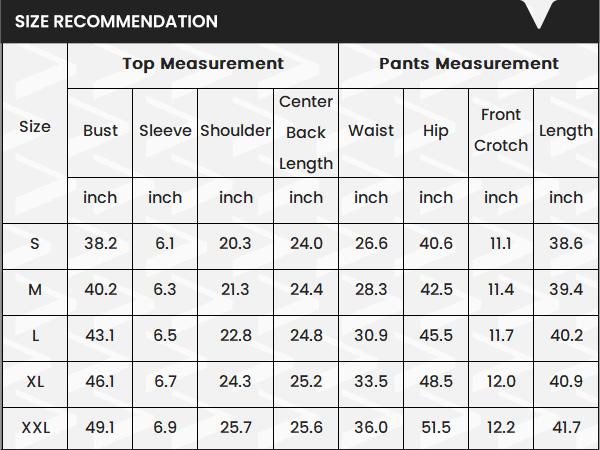Click the Hip column header
Screen dimensions: 600x450
(x=436, y=131)
